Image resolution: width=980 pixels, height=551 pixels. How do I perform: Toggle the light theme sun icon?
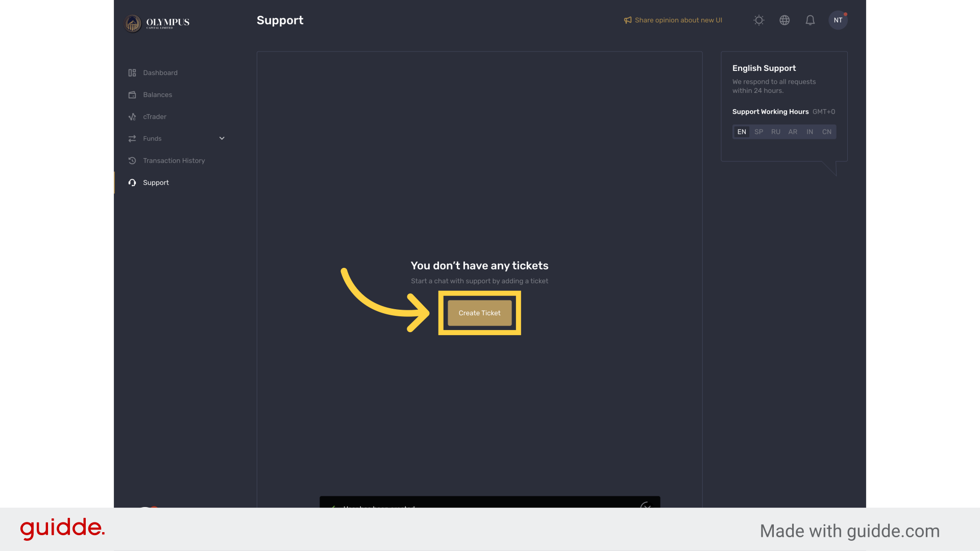pyautogui.click(x=759, y=20)
